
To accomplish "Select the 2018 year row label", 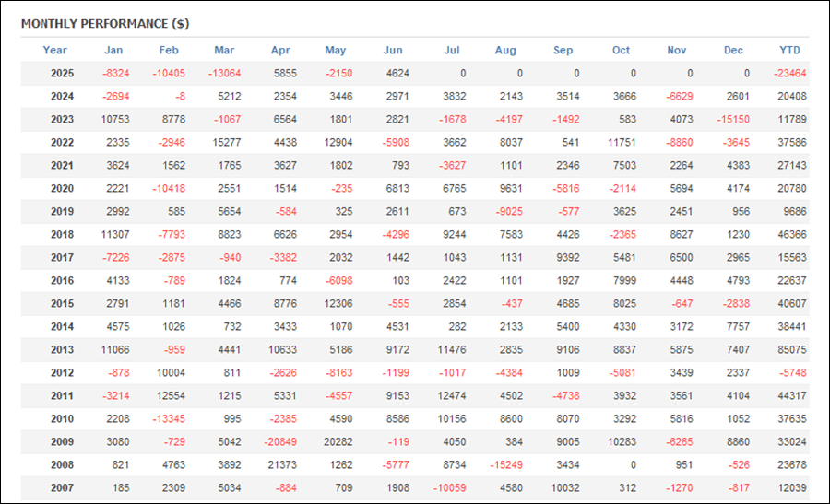I will [x=62, y=234].
